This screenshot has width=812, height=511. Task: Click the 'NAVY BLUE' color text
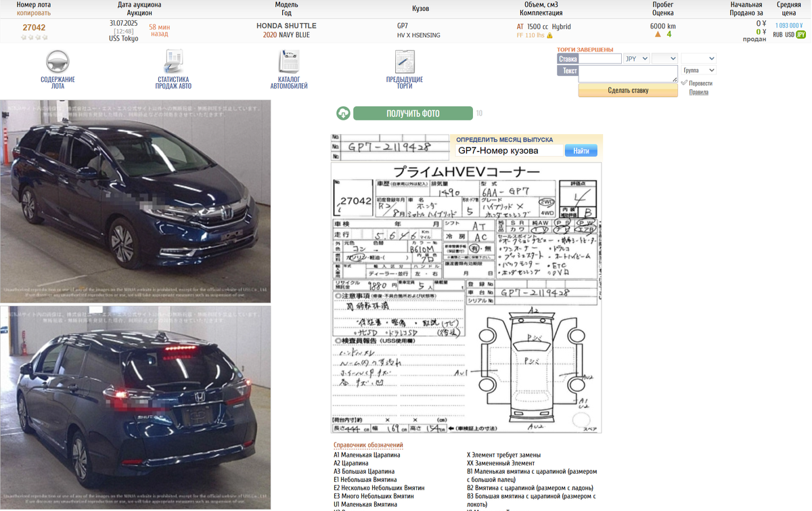click(x=295, y=35)
